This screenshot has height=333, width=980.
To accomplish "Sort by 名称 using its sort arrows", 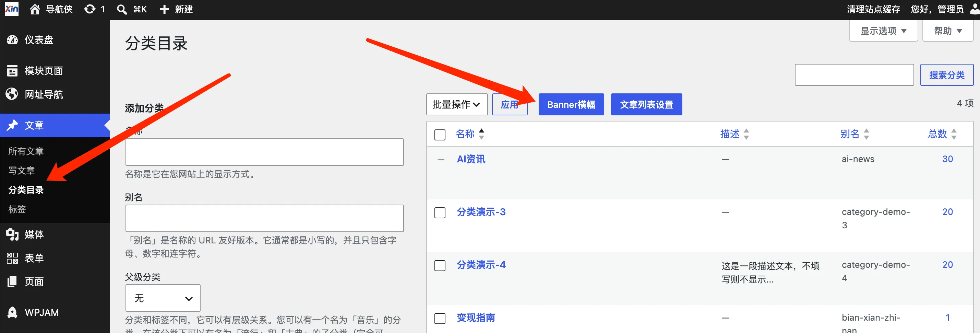I will (x=482, y=134).
